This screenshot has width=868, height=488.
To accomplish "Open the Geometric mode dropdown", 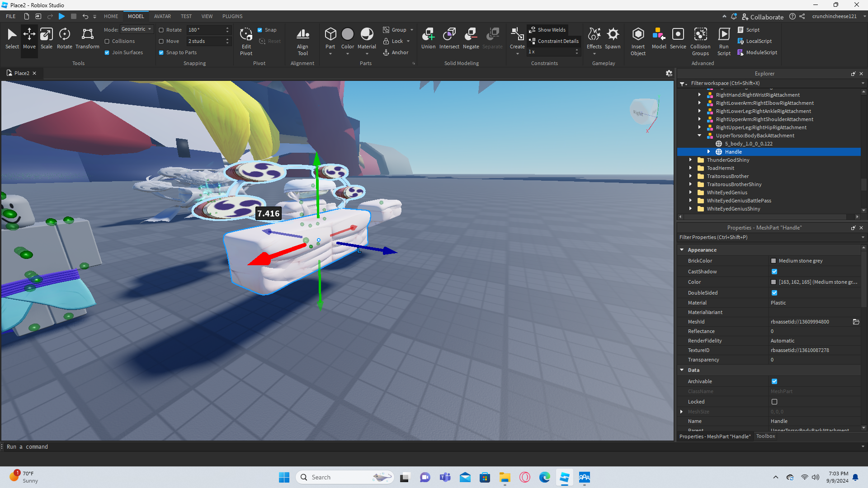I will 137,29.
